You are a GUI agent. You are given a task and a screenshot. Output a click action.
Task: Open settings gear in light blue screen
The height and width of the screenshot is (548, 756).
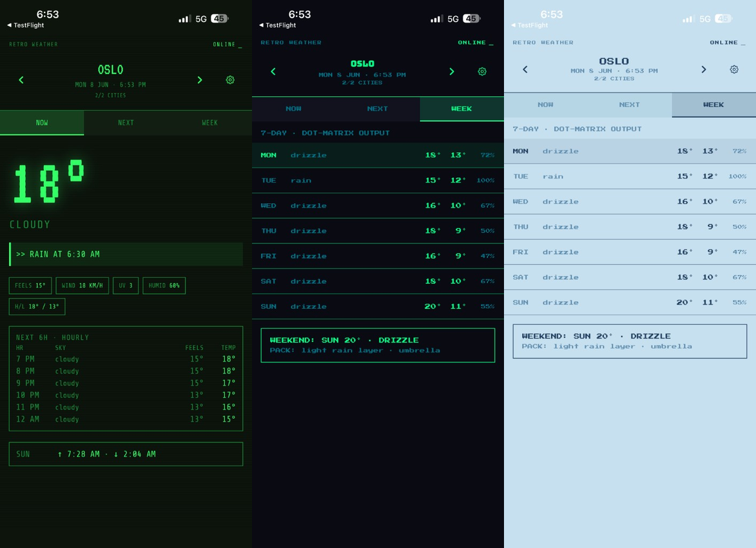click(734, 70)
